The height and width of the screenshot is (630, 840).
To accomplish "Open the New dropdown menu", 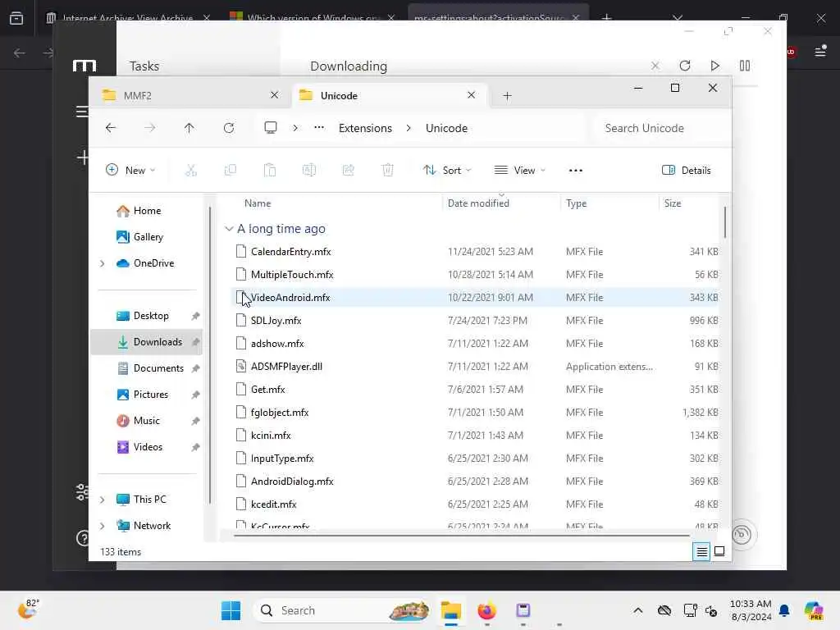I will point(130,171).
